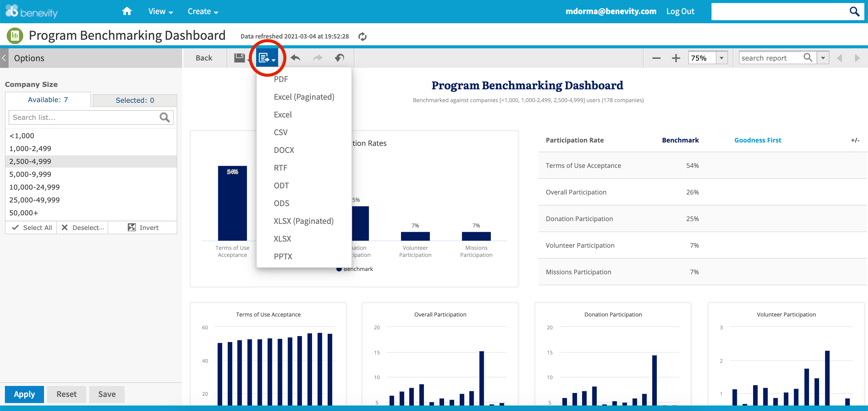The image size is (868, 411).
Task: Zoom out with minus icon
Action: [656, 58]
